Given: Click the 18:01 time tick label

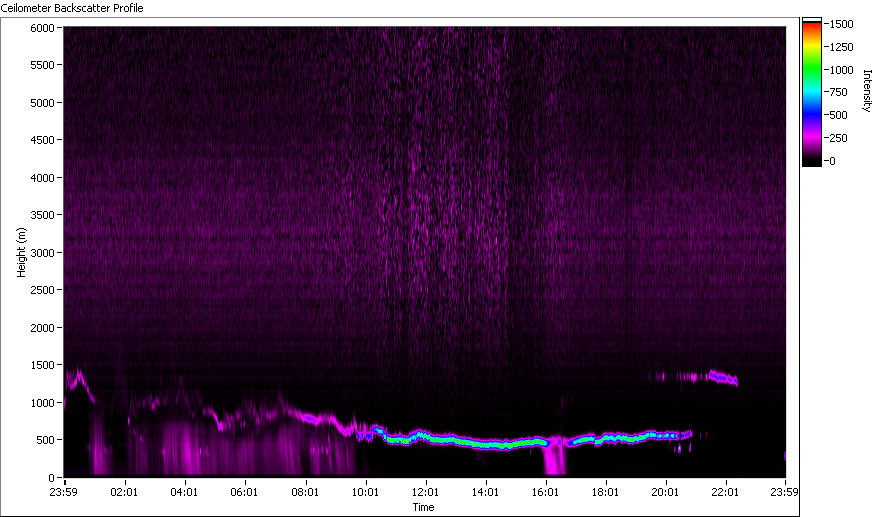Looking at the screenshot, I should [x=605, y=492].
